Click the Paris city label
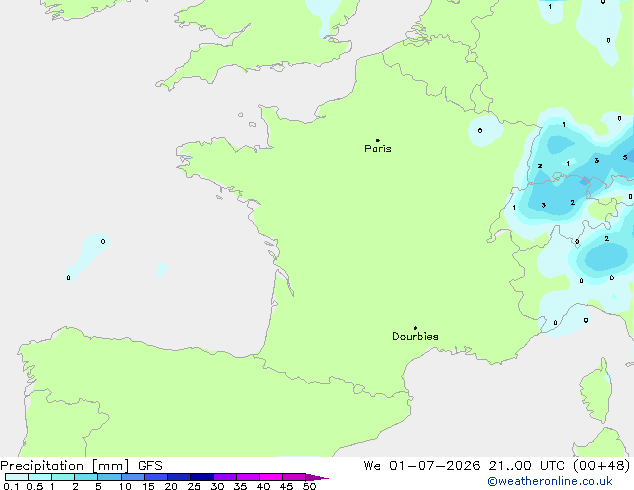This screenshot has height=490, width=634. [x=378, y=149]
